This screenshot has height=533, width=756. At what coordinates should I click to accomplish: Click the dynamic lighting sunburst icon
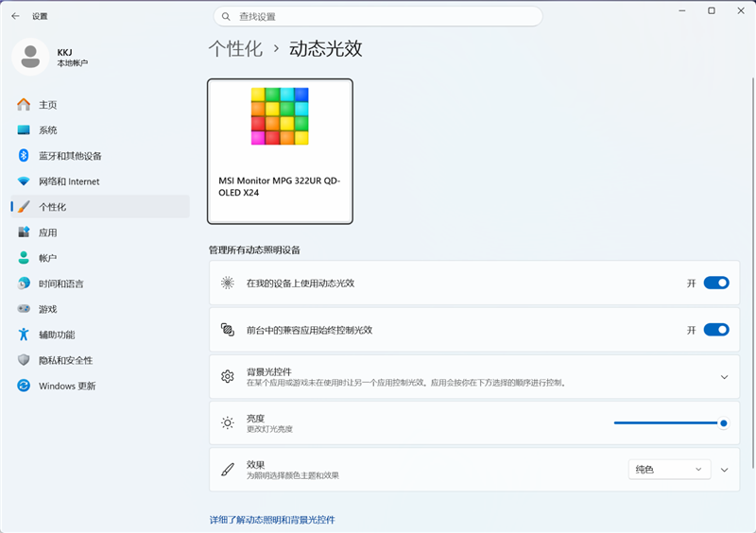[x=228, y=283]
